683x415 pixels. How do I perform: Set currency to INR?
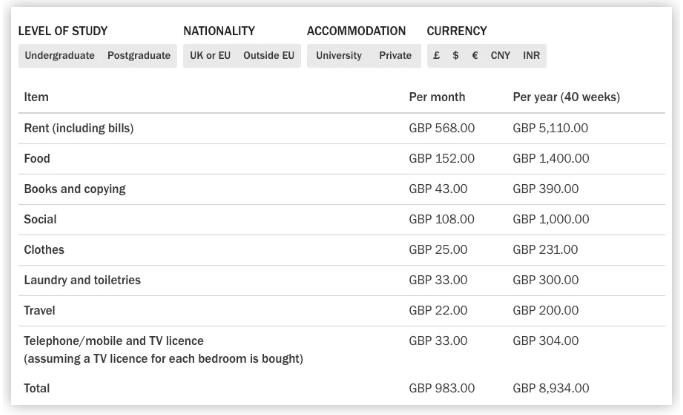point(531,56)
